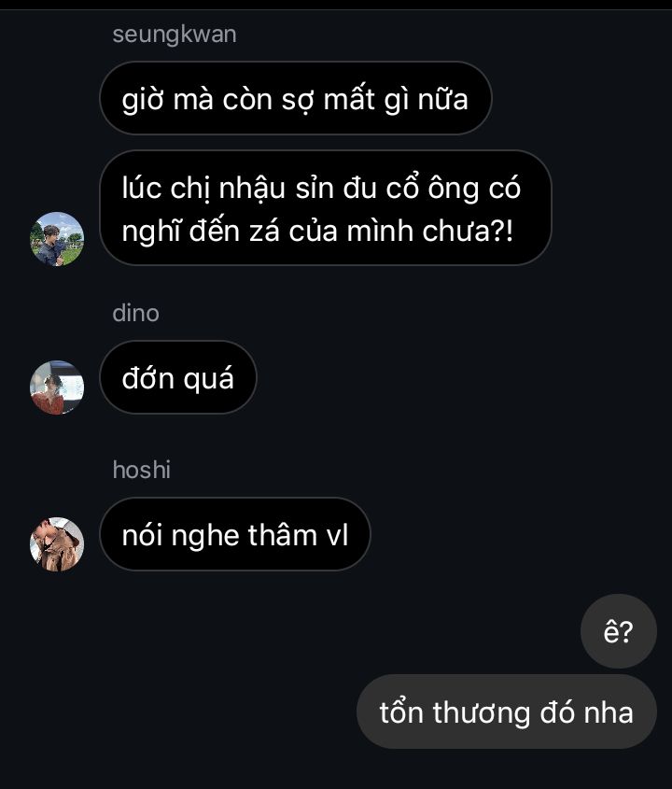Click the word "vl" in hoshi's message
672x789 pixels.
pyautogui.click(x=338, y=534)
